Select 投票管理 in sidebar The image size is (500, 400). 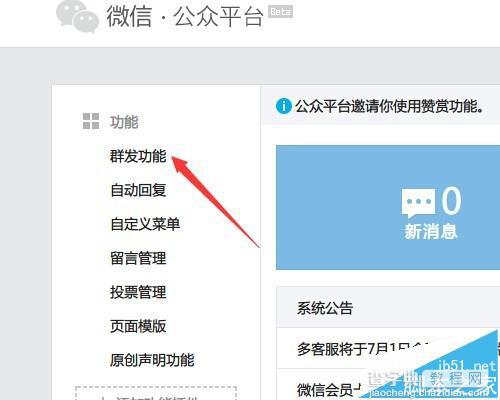(138, 292)
